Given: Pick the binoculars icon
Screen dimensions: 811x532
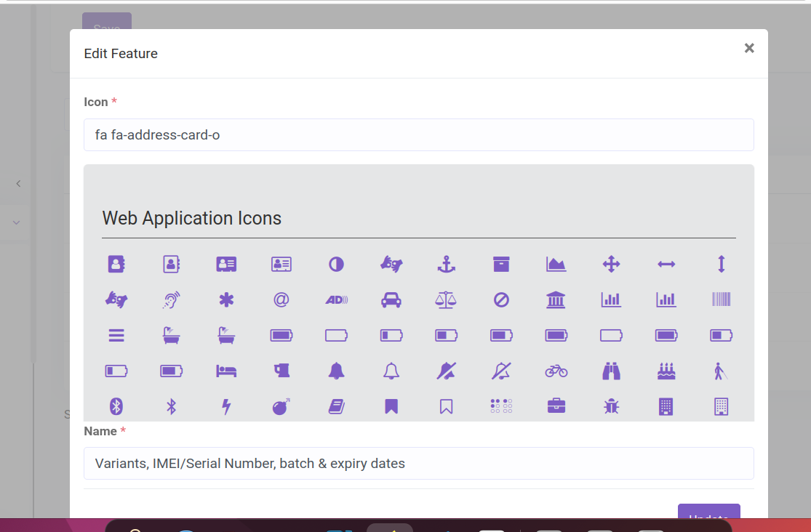Looking at the screenshot, I should 611,371.
